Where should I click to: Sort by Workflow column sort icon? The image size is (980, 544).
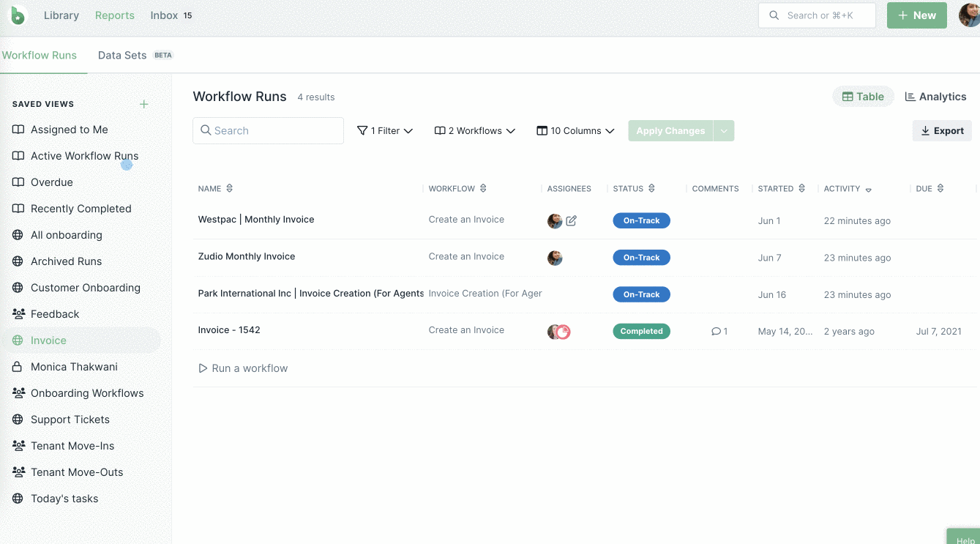(483, 188)
